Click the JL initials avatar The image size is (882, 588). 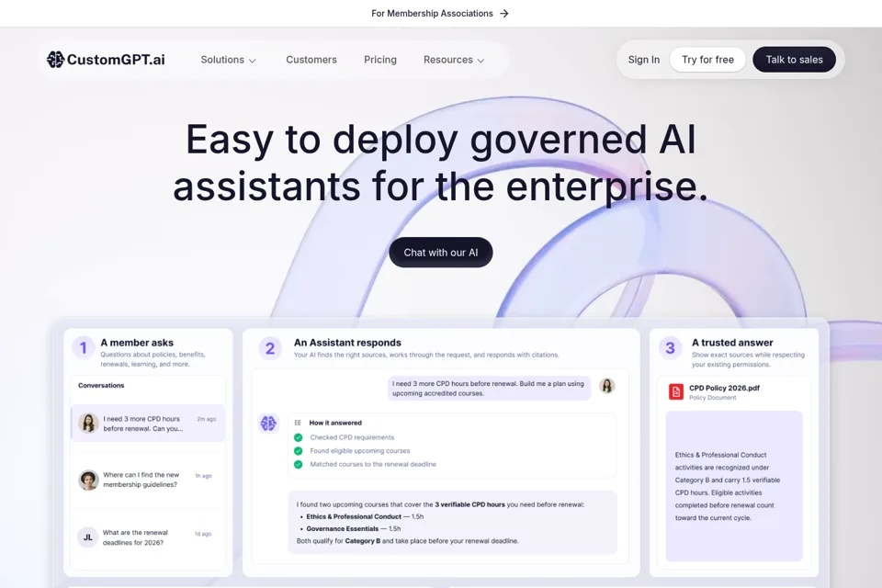(x=88, y=537)
